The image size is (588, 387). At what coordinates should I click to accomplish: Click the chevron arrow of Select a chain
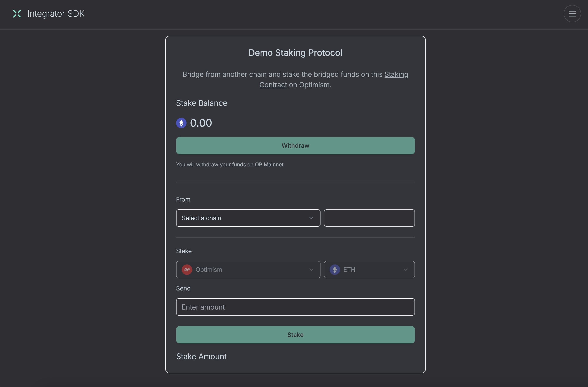tap(311, 218)
